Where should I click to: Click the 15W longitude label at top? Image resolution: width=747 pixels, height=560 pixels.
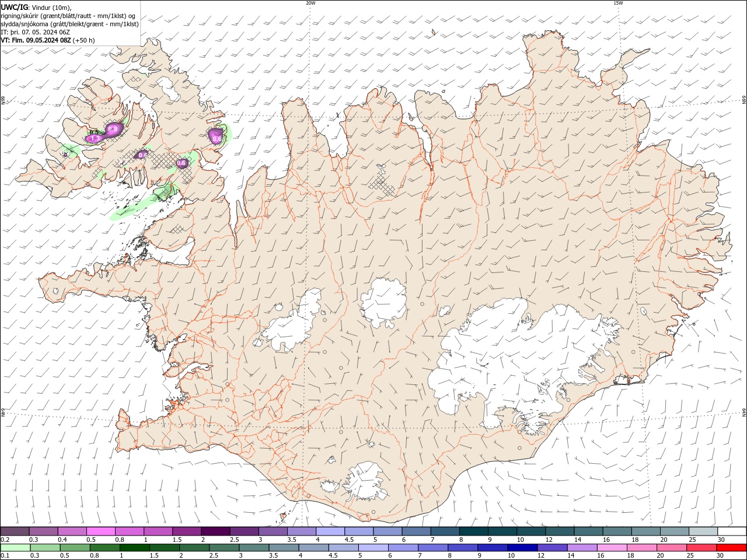coord(618,3)
